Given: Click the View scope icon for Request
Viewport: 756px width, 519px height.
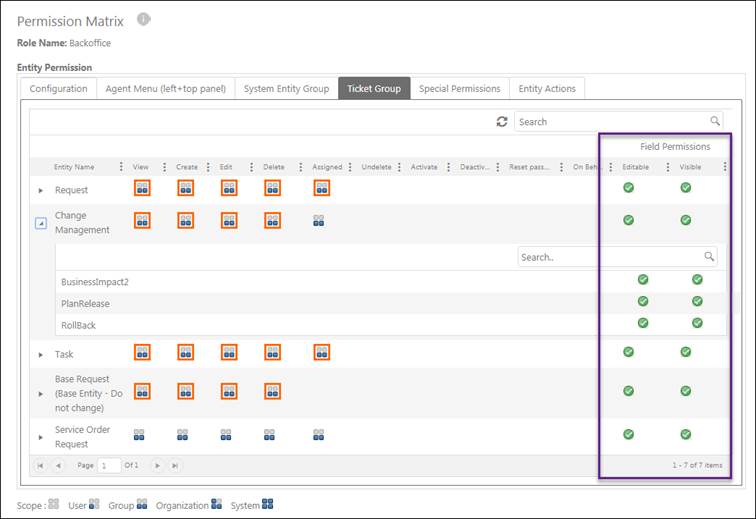Looking at the screenshot, I should click(142, 188).
